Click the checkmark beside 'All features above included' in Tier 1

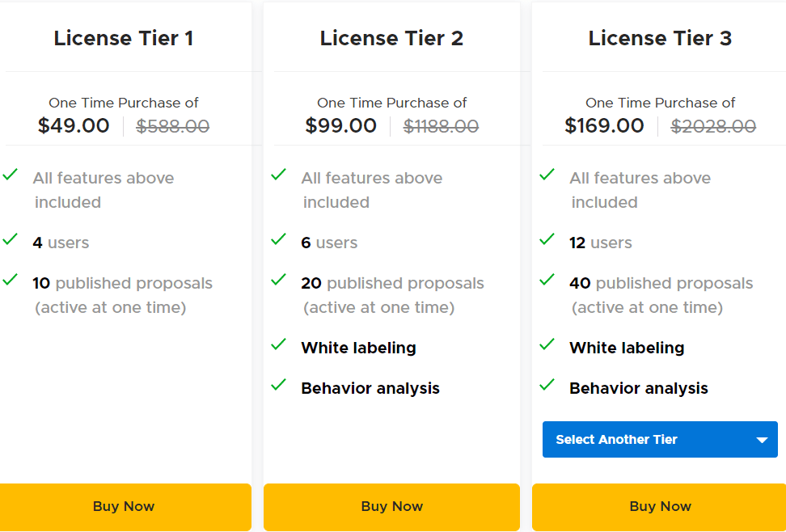click(11, 175)
